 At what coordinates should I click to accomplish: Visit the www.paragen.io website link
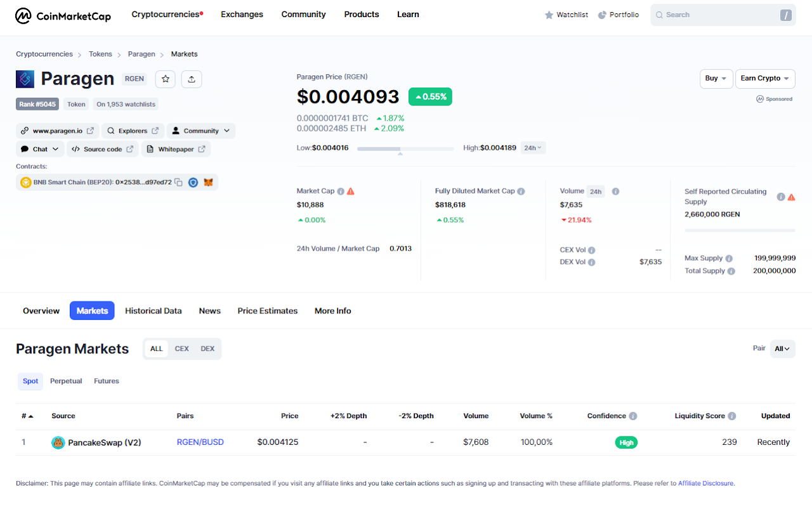tap(57, 131)
